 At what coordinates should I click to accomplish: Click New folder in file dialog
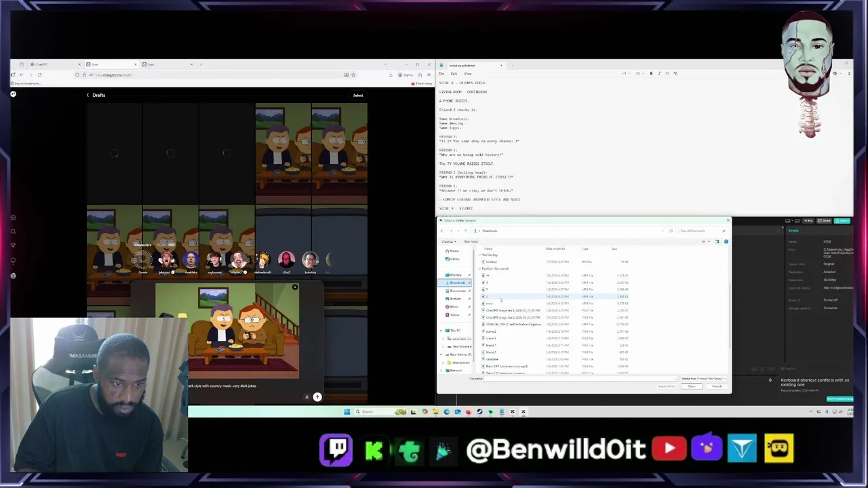pos(471,241)
